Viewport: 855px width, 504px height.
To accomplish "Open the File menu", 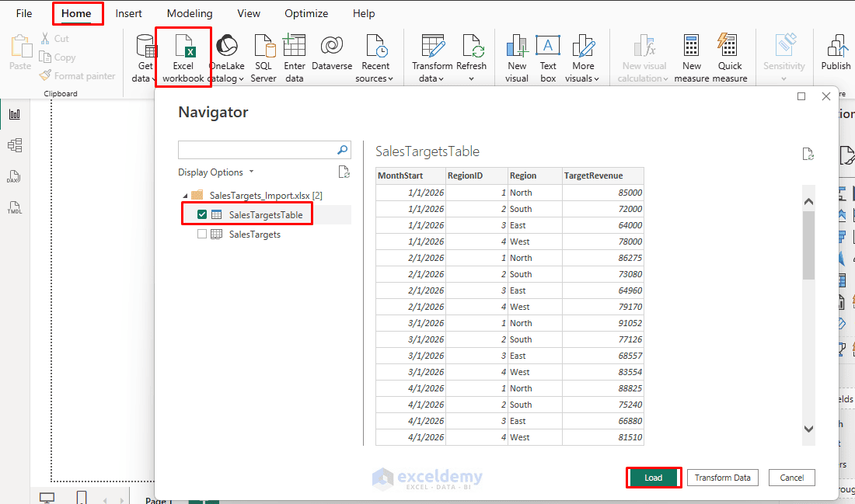I will [x=24, y=14].
